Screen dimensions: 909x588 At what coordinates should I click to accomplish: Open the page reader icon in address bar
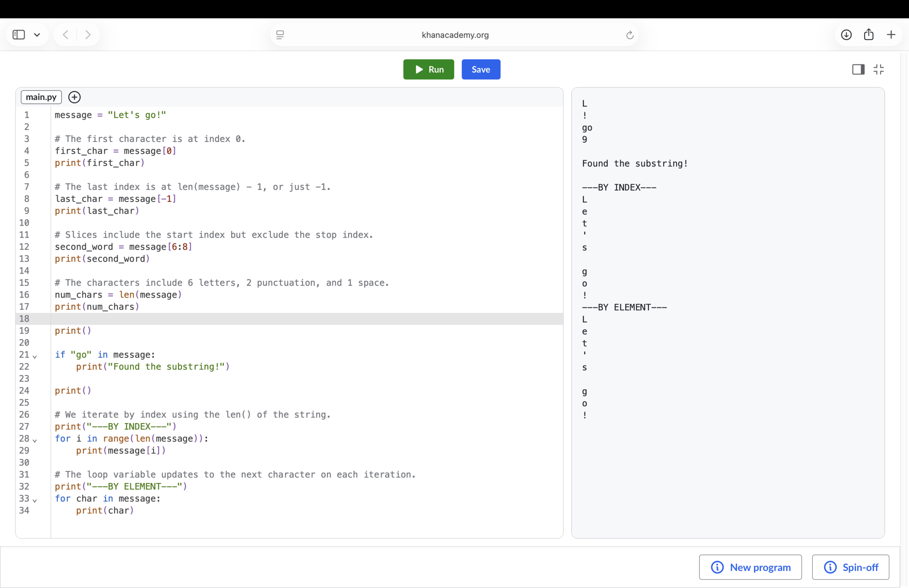(x=280, y=35)
